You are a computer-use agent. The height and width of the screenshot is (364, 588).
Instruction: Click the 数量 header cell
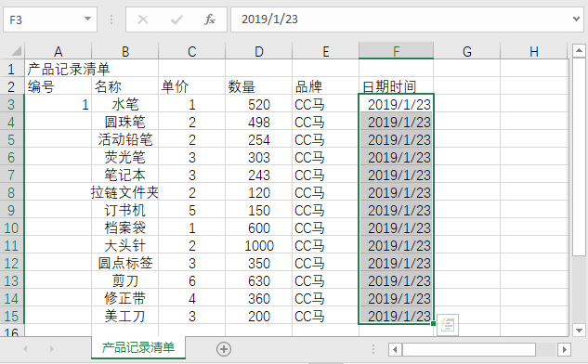point(259,86)
